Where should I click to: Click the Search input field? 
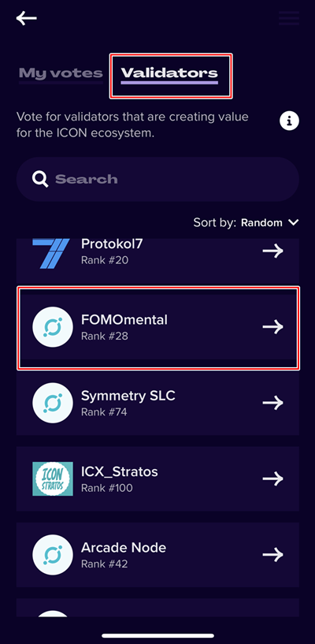tap(157, 179)
